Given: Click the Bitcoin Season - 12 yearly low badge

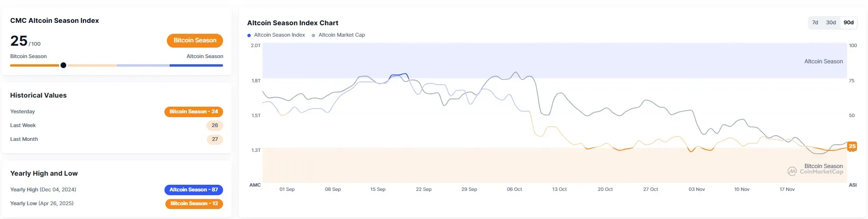Looking at the screenshot, I should (x=194, y=203).
